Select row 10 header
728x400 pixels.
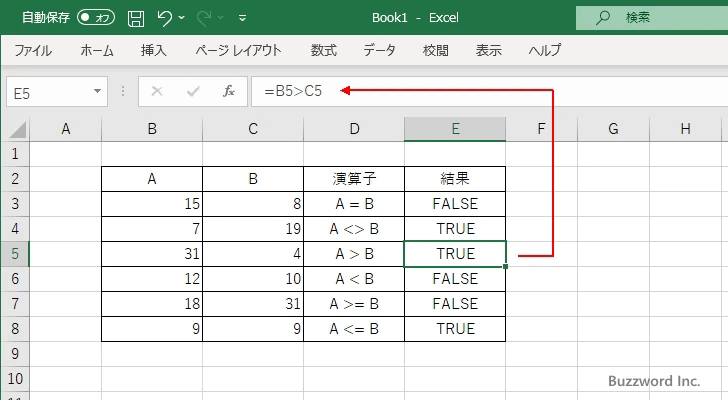point(15,379)
